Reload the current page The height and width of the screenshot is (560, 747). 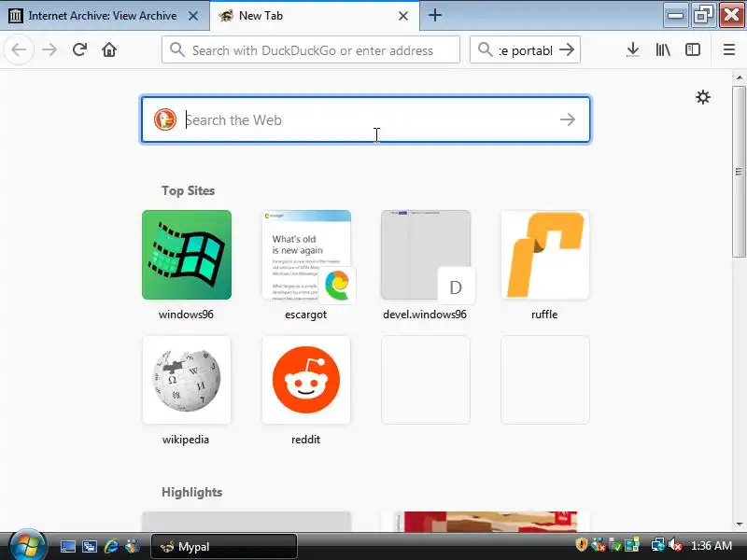click(x=79, y=49)
